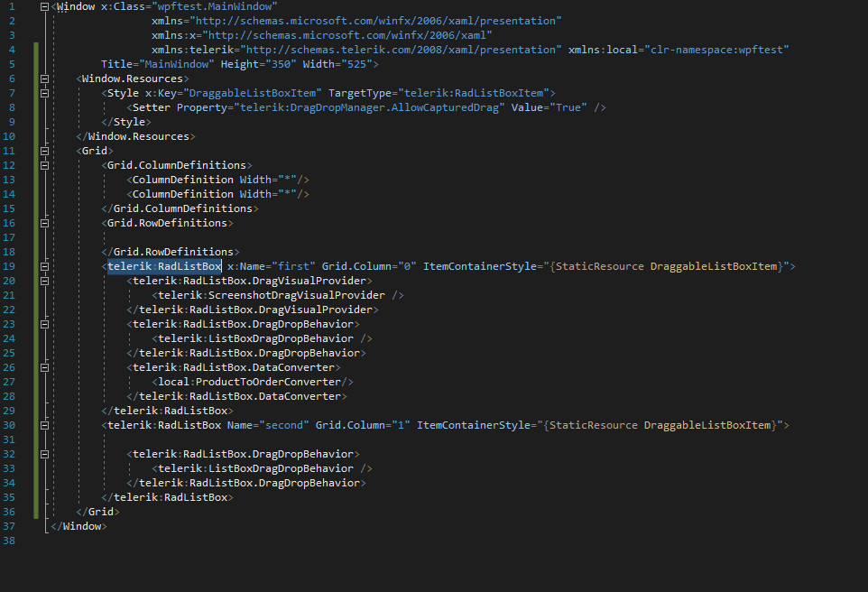Collapse the Style element fold on line 7

[45, 93]
